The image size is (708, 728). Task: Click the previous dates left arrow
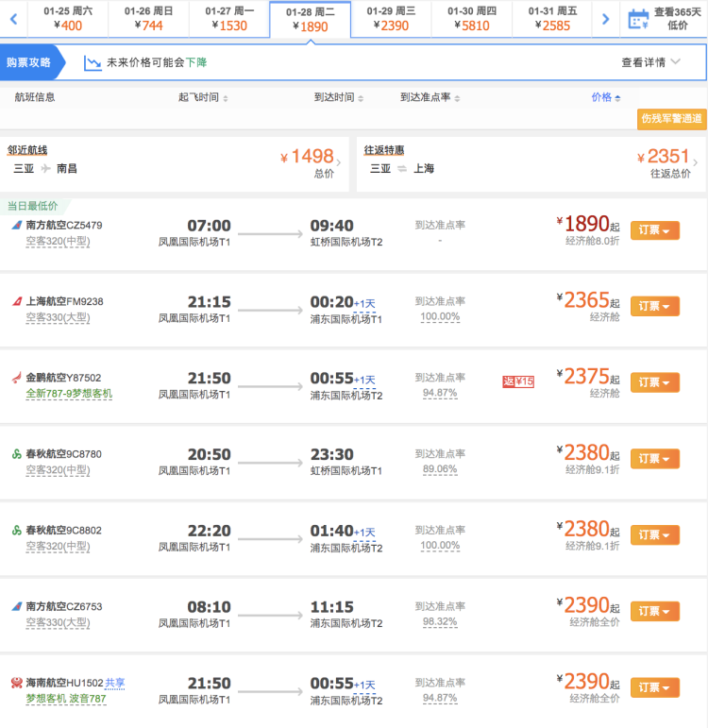coord(13,19)
